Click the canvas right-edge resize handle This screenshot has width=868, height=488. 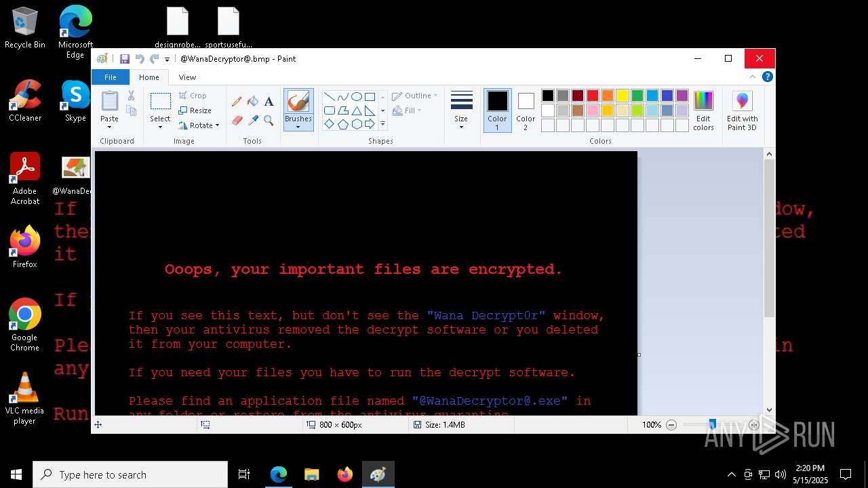pyautogui.click(x=639, y=354)
